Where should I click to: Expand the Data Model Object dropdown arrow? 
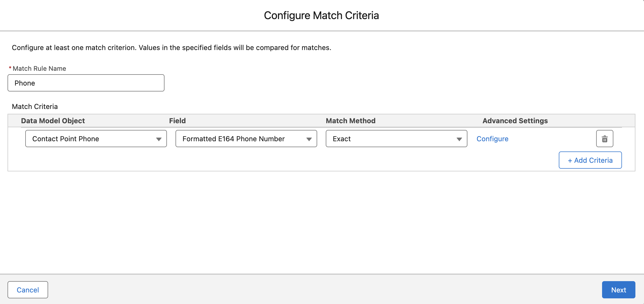pos(159,139)
